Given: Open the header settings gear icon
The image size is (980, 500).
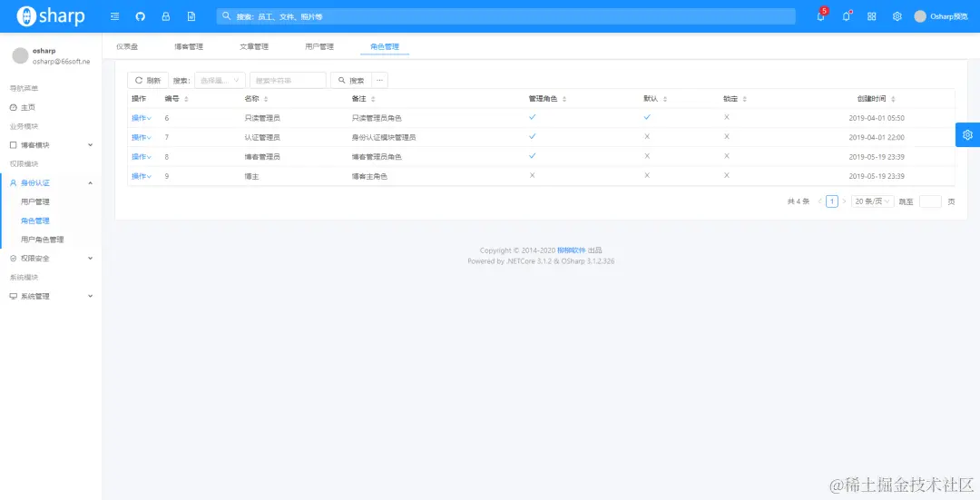Looking at the screenshot, I should (x=897, y=16).
